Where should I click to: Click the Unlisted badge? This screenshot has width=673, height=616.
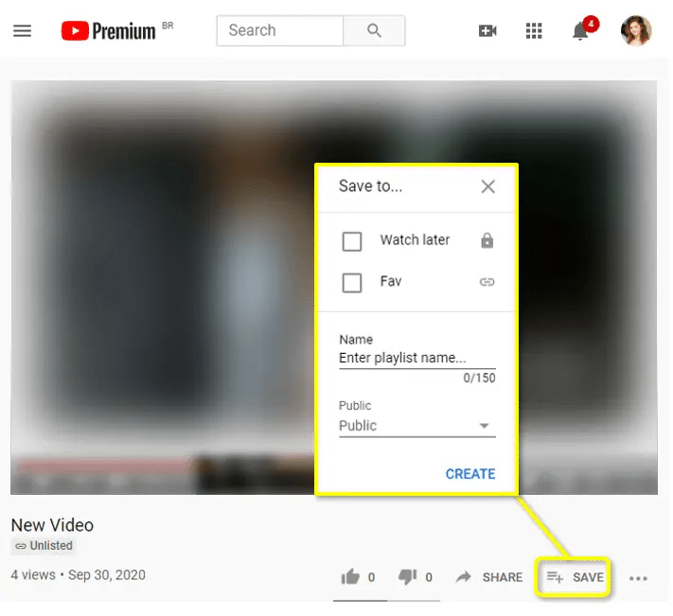[x=44, y=546]
